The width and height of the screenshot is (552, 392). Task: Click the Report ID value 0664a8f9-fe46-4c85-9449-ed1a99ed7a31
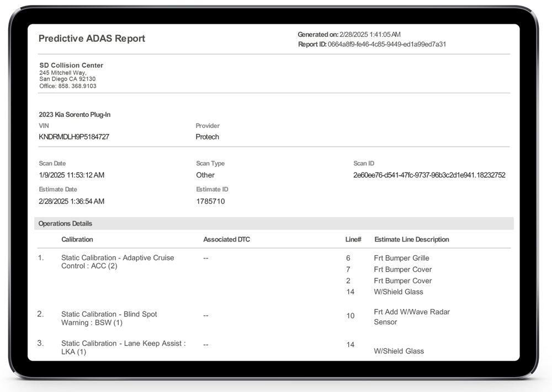[x=387, y=44]
